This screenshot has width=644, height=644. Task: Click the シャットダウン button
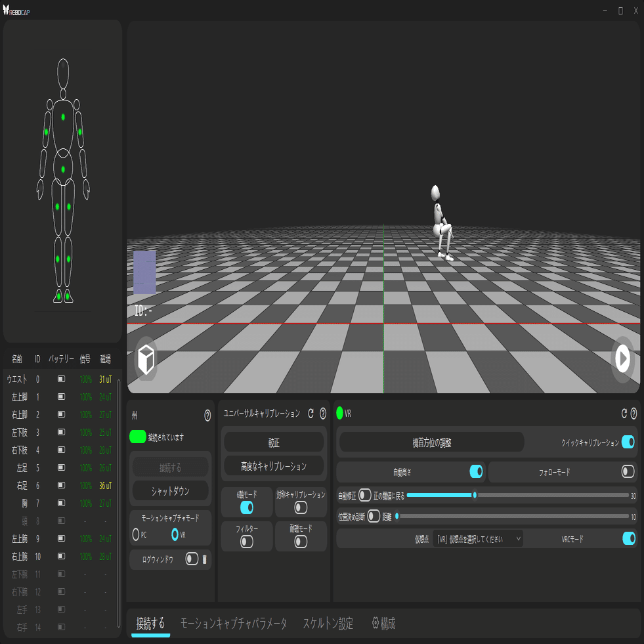(171, 490)
